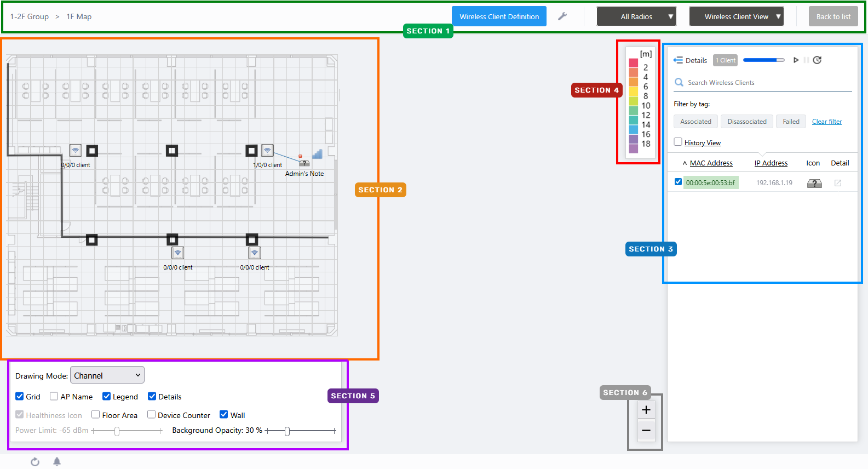
Task: Filter by the Disassociated tag
Action: point(747,122)
